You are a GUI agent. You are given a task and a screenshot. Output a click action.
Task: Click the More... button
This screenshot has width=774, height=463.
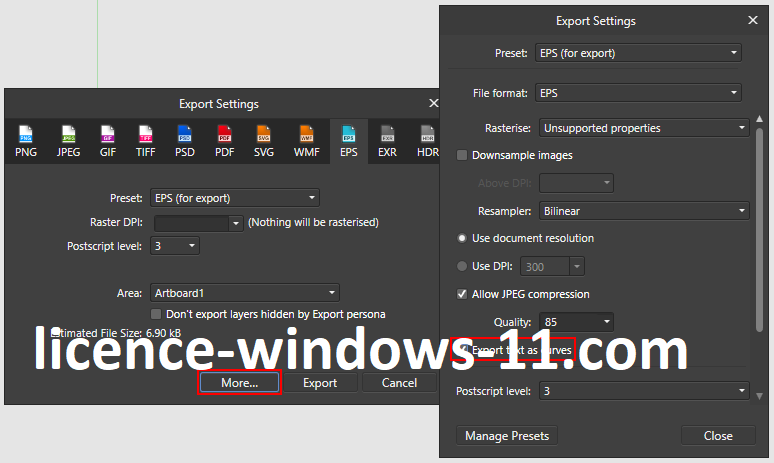240,383
